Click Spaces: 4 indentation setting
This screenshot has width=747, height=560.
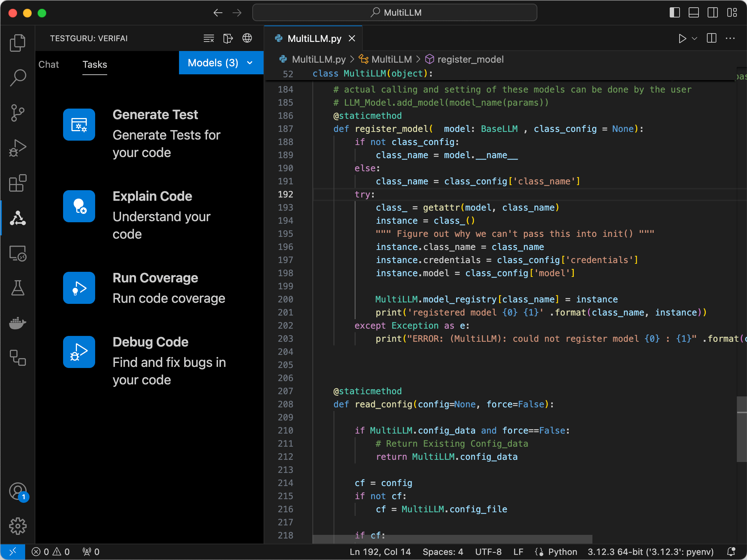pos(443,552)
